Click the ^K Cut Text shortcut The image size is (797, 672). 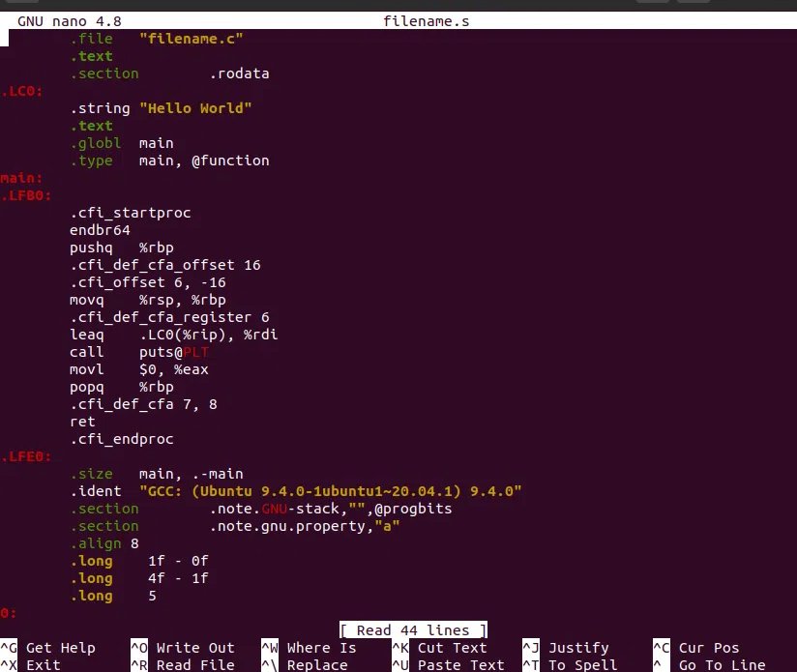439,648
